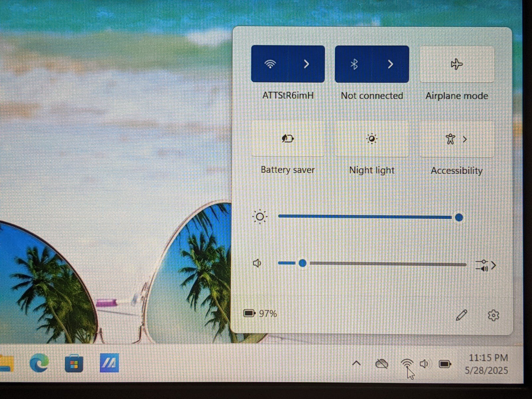
Task: Toggle Wi-Fi off using the Wi-Fi button
Action: pyautogui.click(x=270, y=64)
